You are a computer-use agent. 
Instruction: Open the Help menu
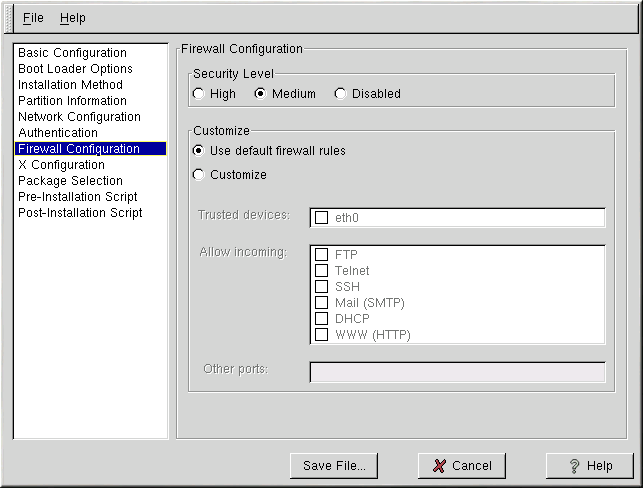73,18
